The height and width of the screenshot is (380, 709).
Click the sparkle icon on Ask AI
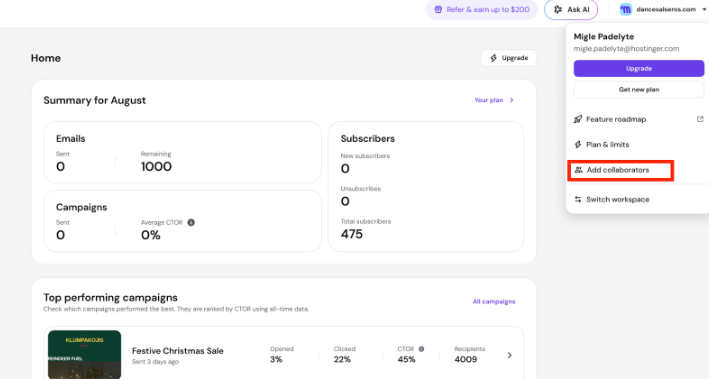pyautogui.click(x=558, y=10)
